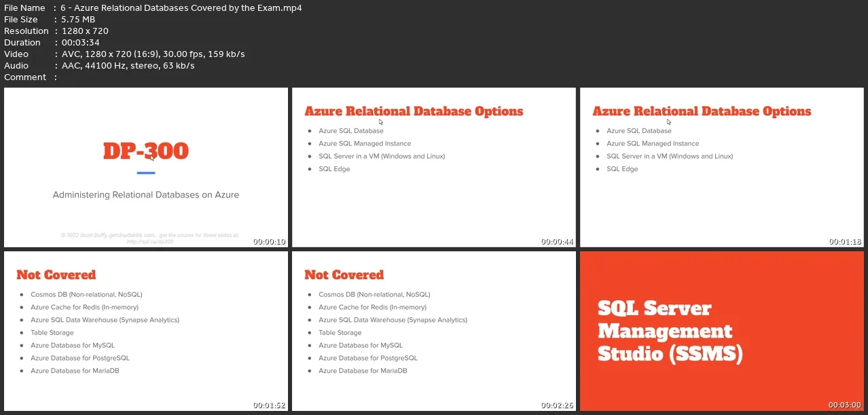The height and width of the screenshot is (415, 868).
Task: Select 'Azure SQL Database' in the 00:00:44 frame
Action: (351, 131)
